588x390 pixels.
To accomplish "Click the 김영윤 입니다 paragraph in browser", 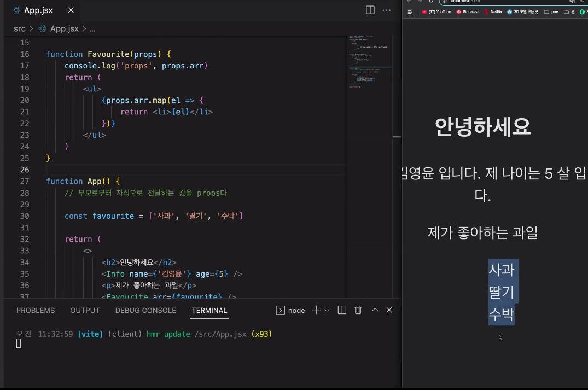I will click(494, 184).
